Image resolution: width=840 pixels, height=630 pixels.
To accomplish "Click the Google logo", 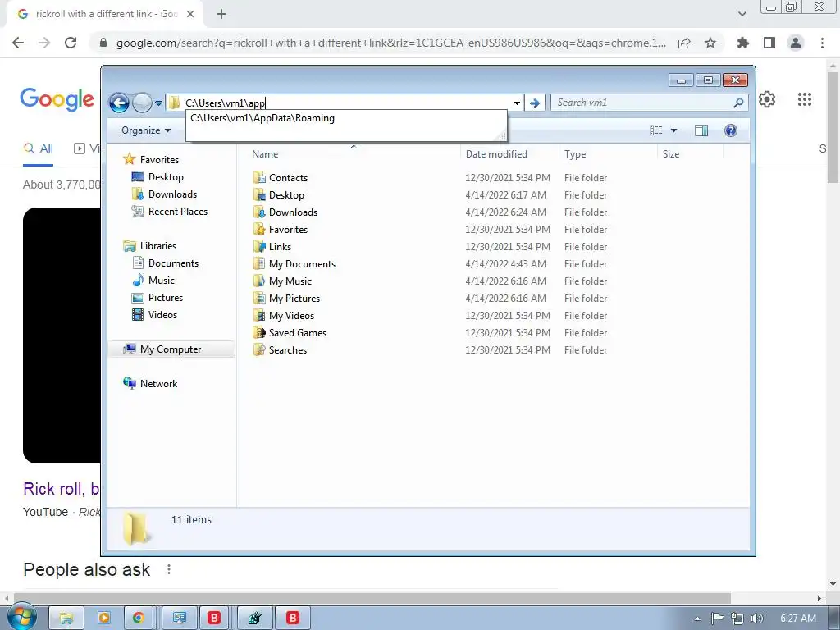I will click(57, 99).
